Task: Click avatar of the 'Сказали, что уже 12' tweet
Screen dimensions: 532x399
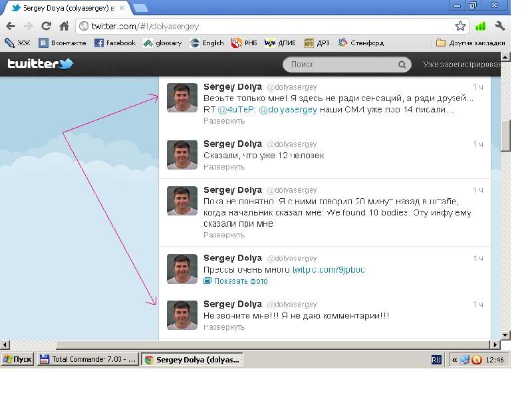Action: pos(182,155)
